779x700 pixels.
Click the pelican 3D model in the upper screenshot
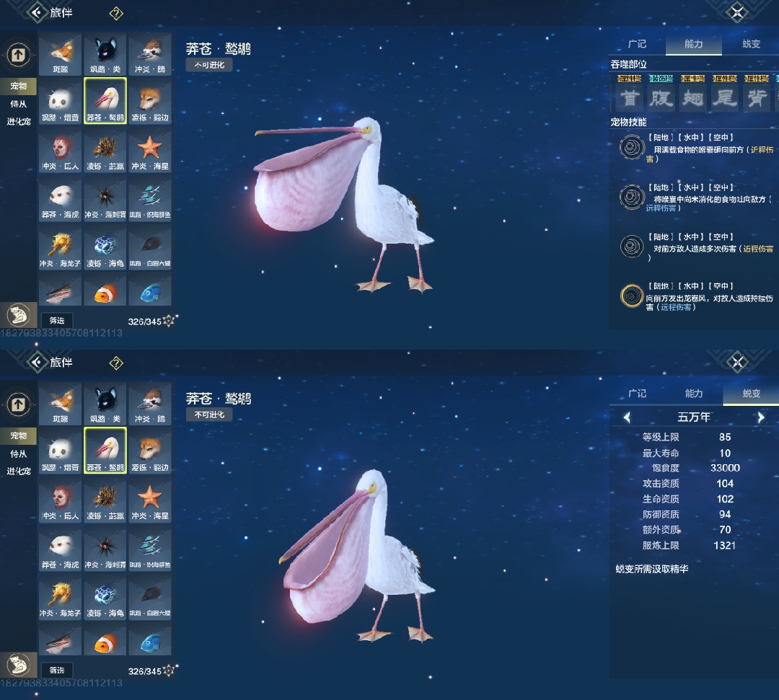343,203
